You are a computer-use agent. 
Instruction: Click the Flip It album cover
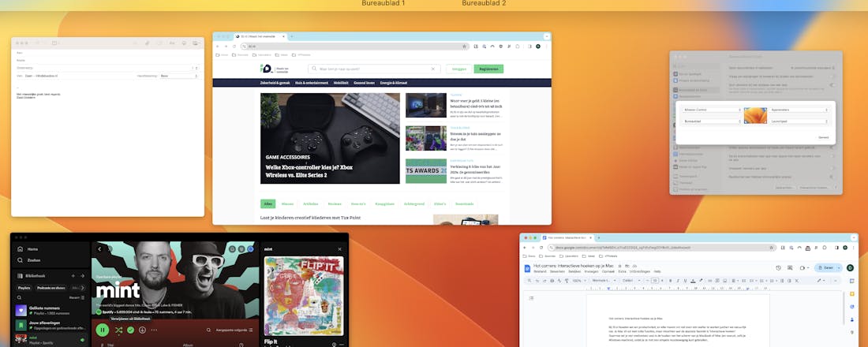(304, 296)
